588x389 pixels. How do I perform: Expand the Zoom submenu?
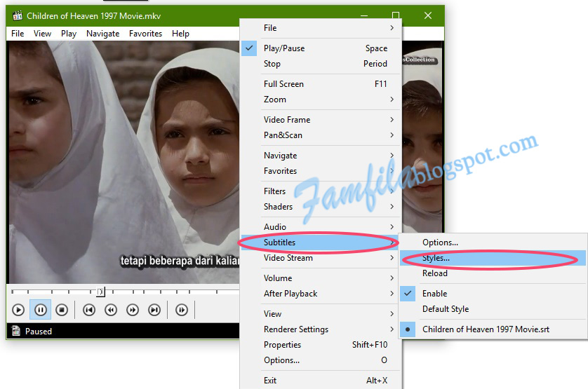click(321, 100)
